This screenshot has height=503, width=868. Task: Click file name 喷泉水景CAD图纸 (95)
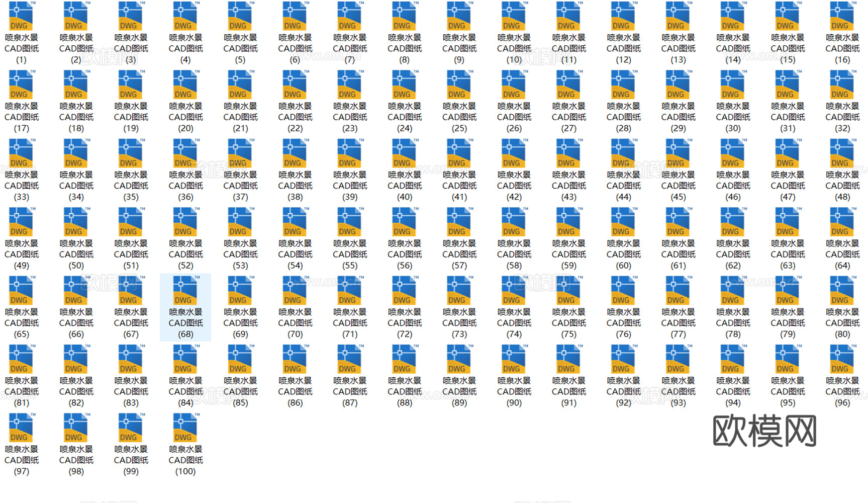(788, 392)
